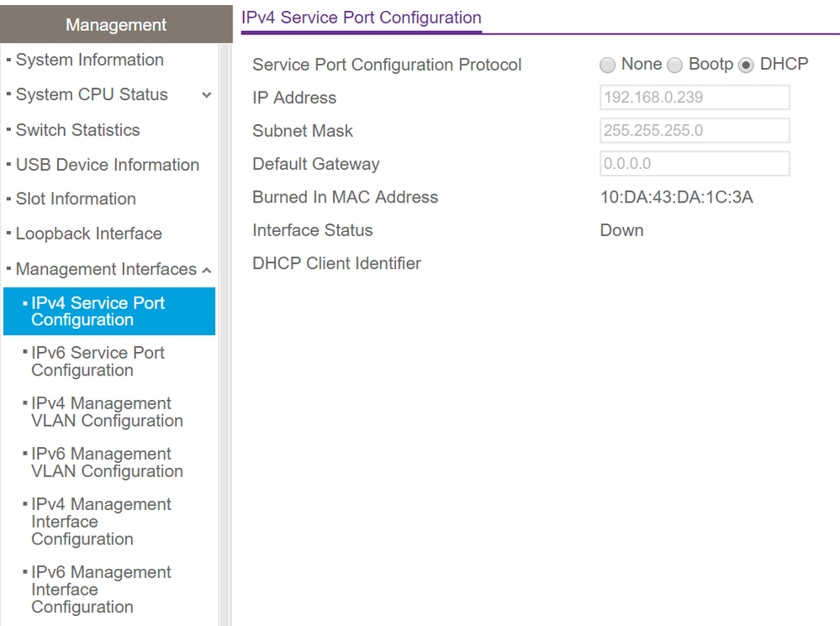Go to USB Device Information
The image size is (840, 626).
[107, 165]
